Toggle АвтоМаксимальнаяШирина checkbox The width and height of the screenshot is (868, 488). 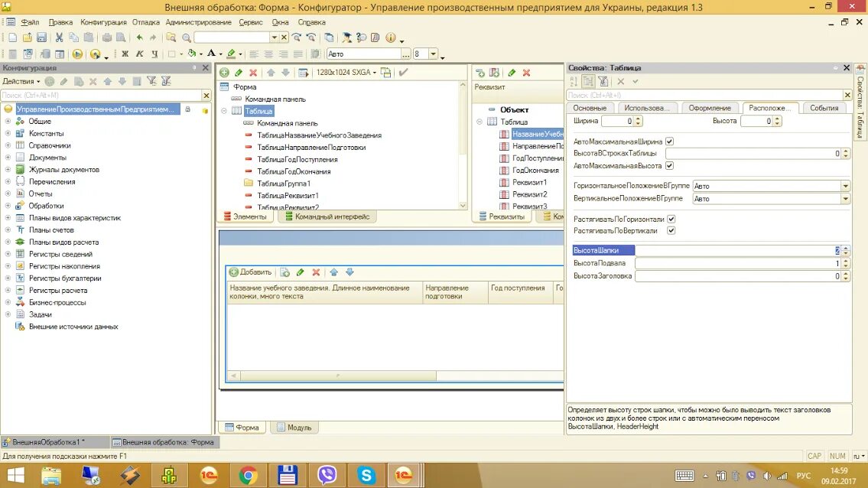pyautogui.click(x=669, y=142)
